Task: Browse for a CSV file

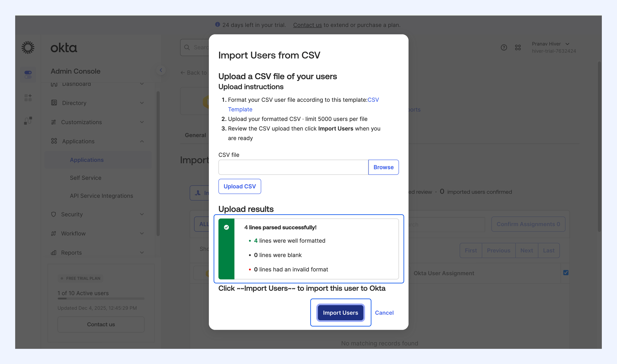Action: click(x=383, y=167)
